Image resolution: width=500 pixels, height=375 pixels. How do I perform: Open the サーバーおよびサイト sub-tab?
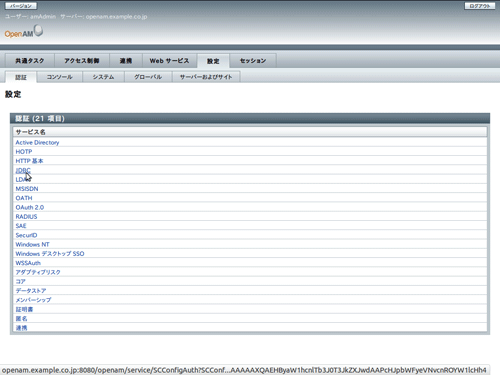pyautogui.click(x=206, y=77)
